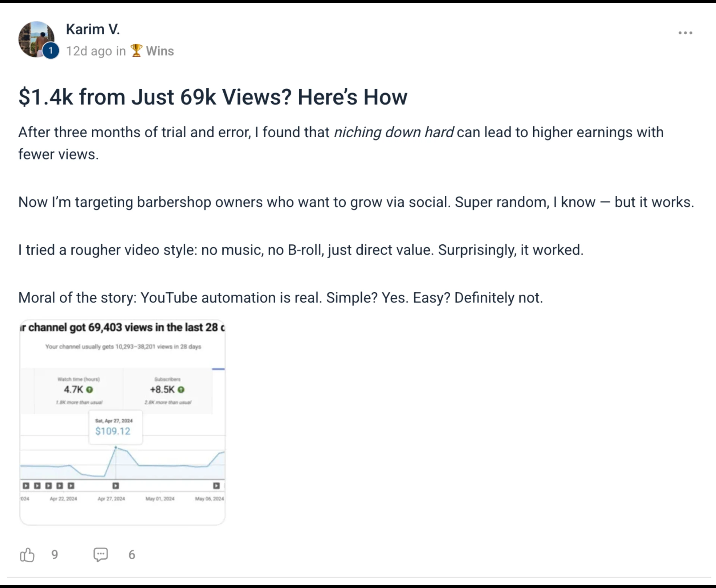Click the May 06, 2024 axis label
Screen dimensions: 716x588
(210, 499)
